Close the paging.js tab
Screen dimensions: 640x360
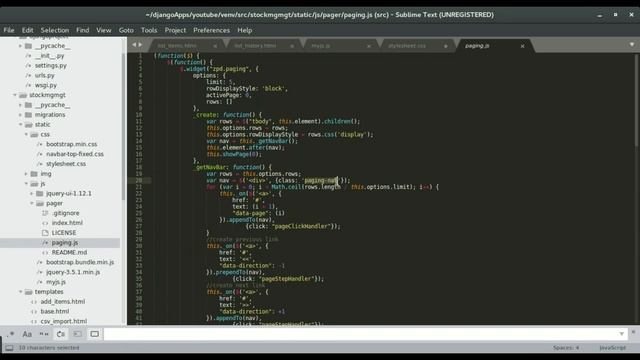pyautogui.click(x=522, y=46)
